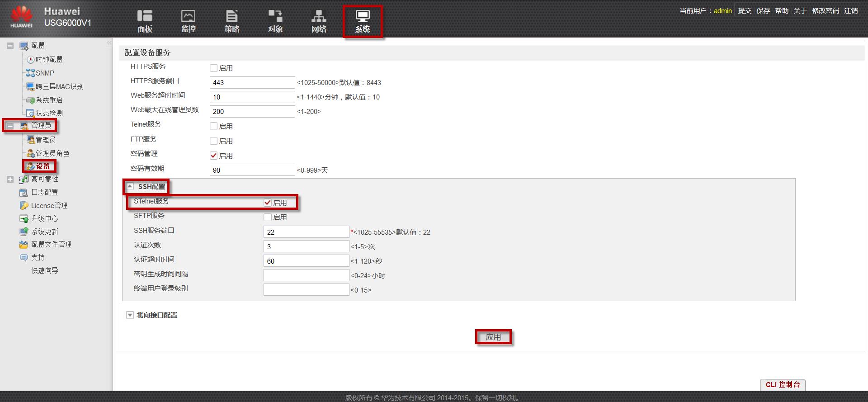Click the 管理员角色 icon
Viewport: 868px width, 402px height.
(x=31, y=153)
